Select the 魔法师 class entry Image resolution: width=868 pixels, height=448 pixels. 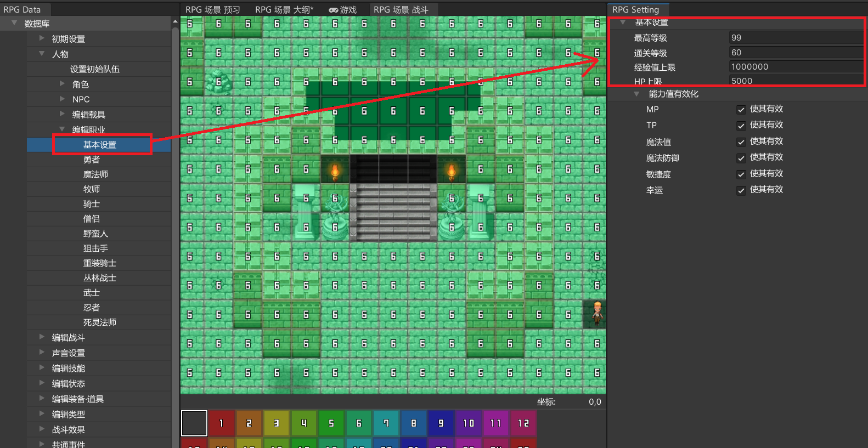coord(95,174)
